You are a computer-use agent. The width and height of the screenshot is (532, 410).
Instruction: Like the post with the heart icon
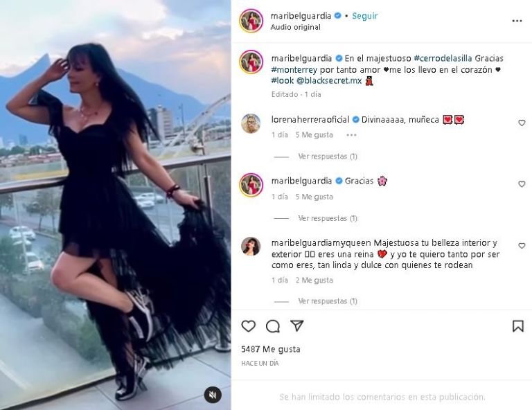click(249, 326)
